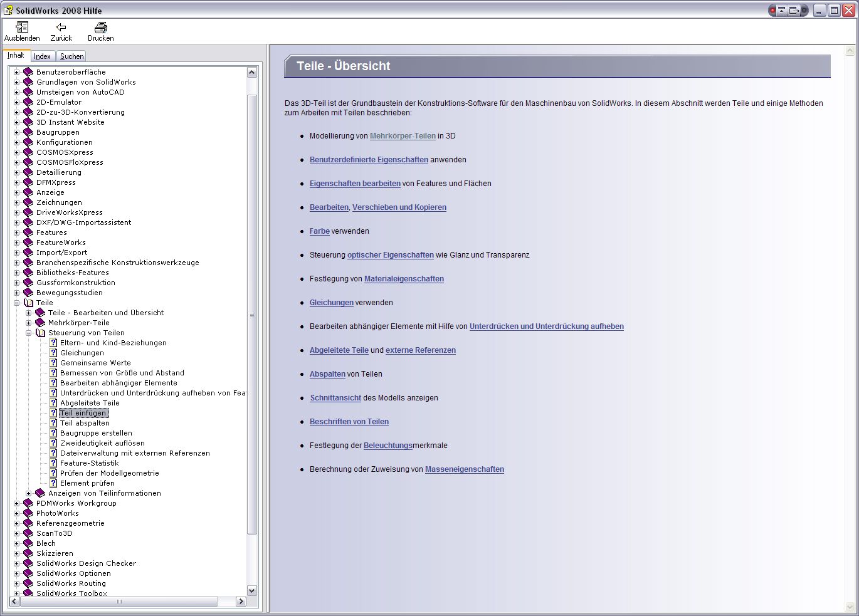Click the help page icon beside Element prüfen
The width and height of the screenshot is (859, 616).
click(x=53, y=483)
